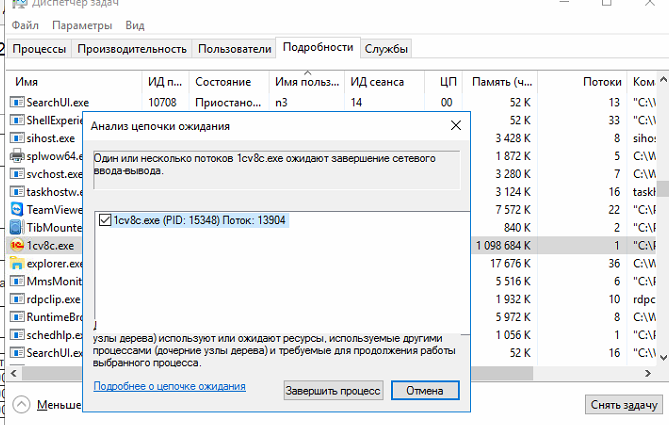
Task: Open the Вид menu
Action: 135,25
